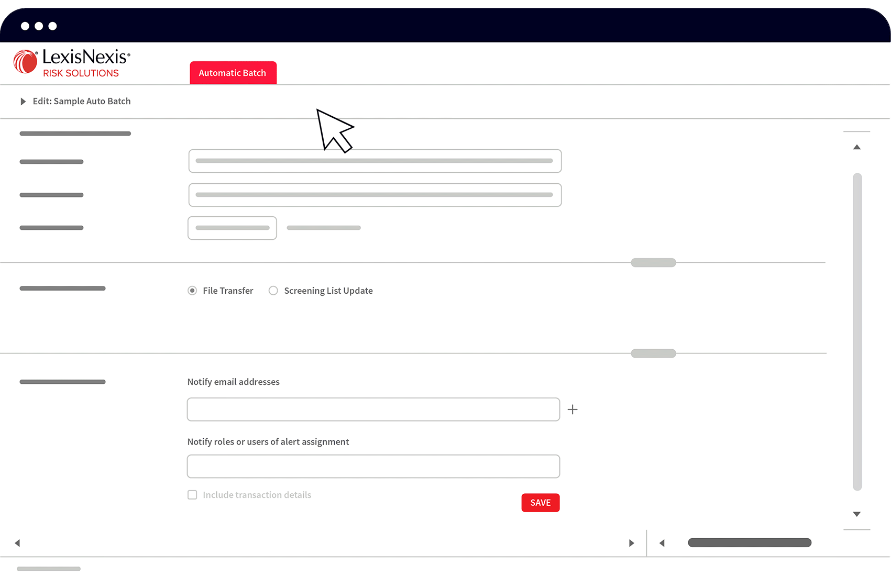This screenshot has width=891, height=588.
Task: Click the vertical scrollbar up arrow
Action: click(856, 147)
